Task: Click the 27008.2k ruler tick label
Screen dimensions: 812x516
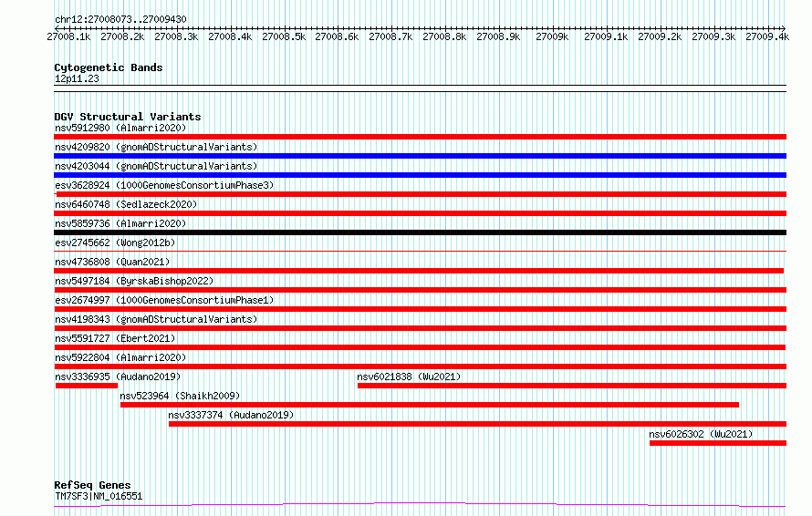Action: (x=123, y=36)
